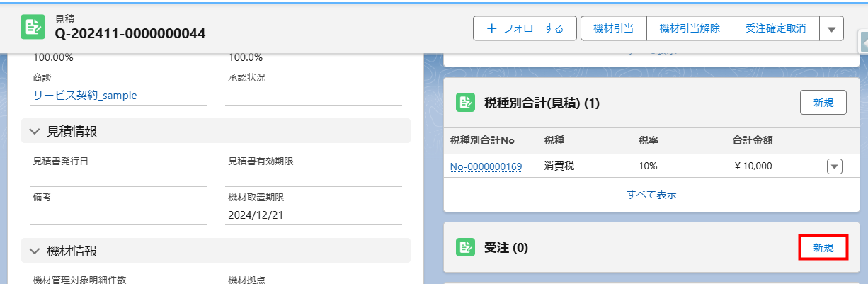The image size is (868, 284).
Task: Open the 受注 (0) list title
Action: click(x=506, y=247)
